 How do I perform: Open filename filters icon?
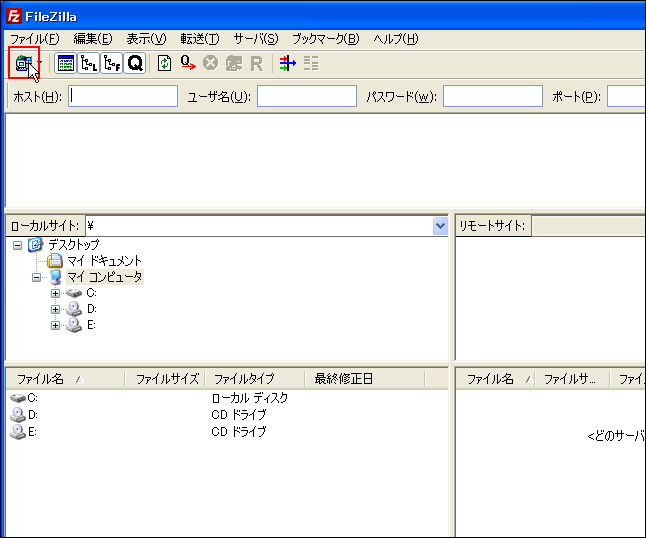tap(288, 63)
